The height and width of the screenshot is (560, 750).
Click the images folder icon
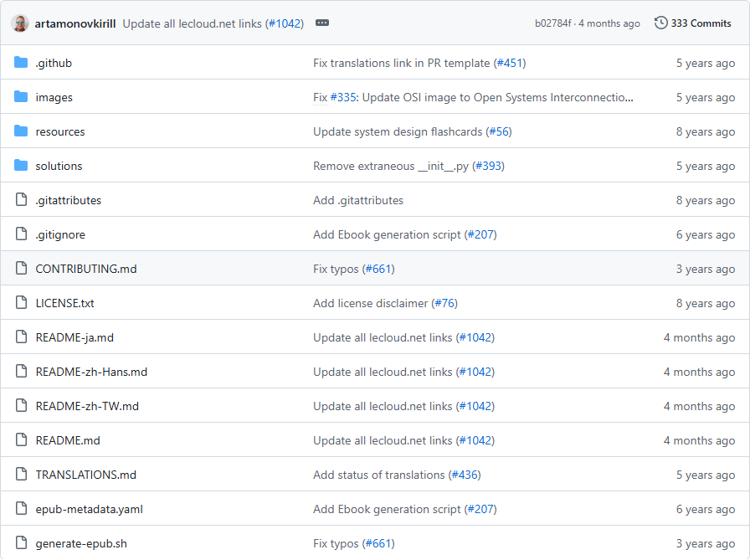(21, 97)
